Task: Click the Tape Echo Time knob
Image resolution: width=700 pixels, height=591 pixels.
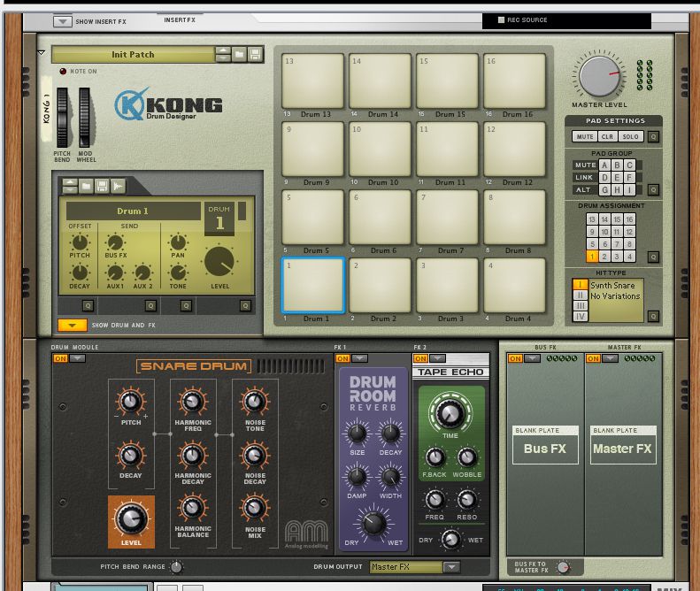Action: 450,413
